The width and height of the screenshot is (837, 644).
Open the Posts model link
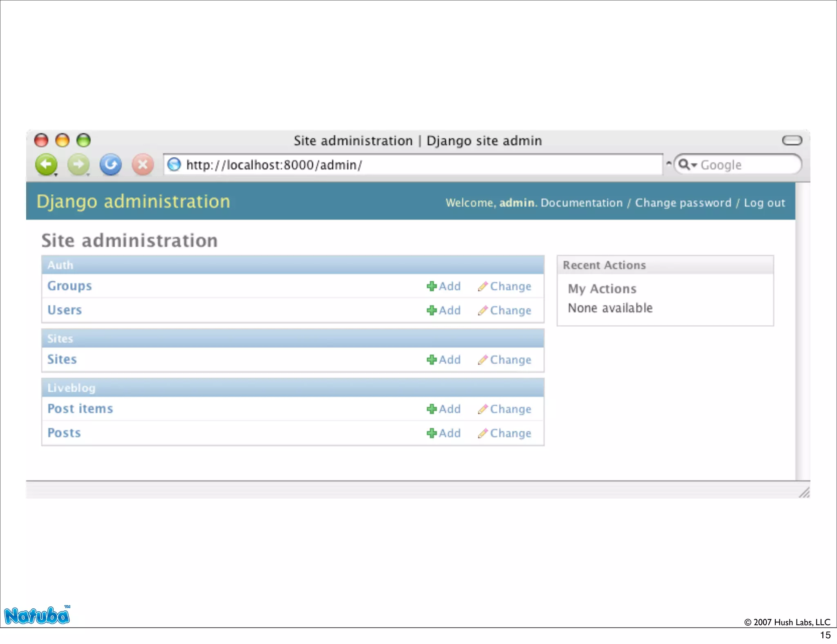pos(64,433)
